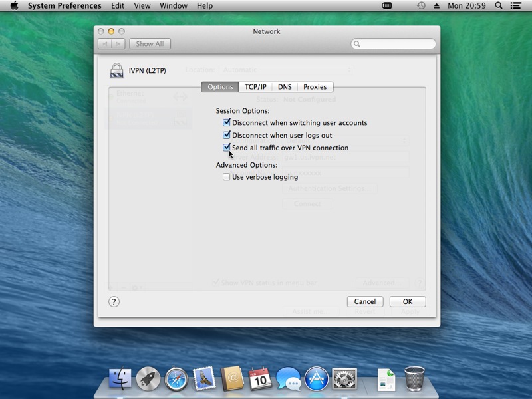Open Calendar icon in Dock

tap(260, 378)
